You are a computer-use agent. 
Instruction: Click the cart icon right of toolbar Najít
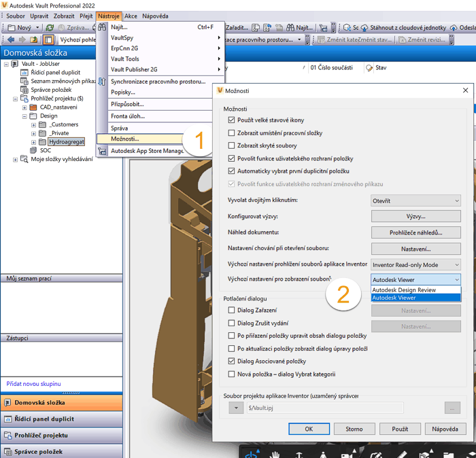324,29
